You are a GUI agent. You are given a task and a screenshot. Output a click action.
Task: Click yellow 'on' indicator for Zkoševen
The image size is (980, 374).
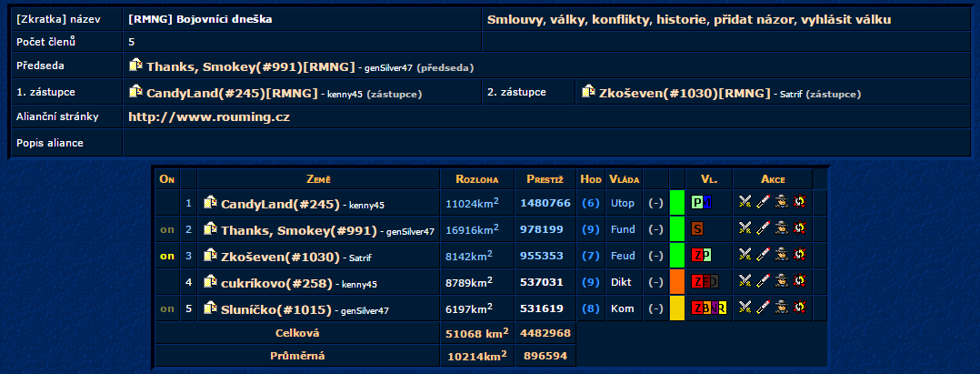pyautogui.click(x=167, y=256)
